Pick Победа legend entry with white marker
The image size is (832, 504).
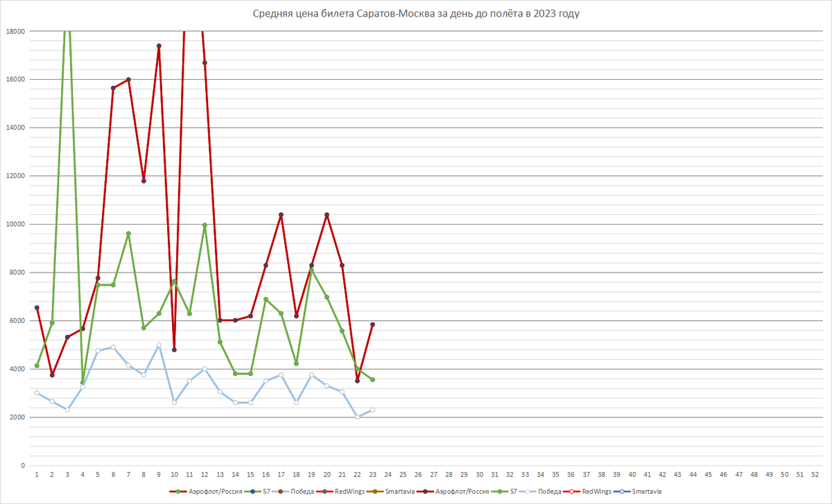pos(540,492)
